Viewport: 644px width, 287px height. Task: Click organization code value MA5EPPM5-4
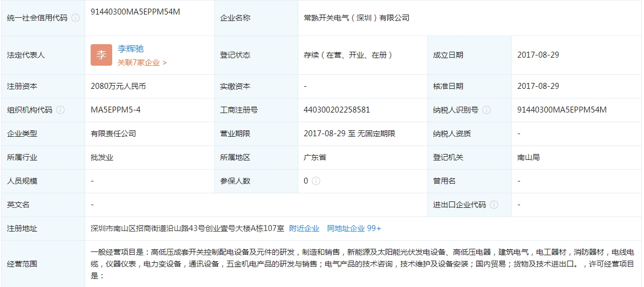coord(115,110)
